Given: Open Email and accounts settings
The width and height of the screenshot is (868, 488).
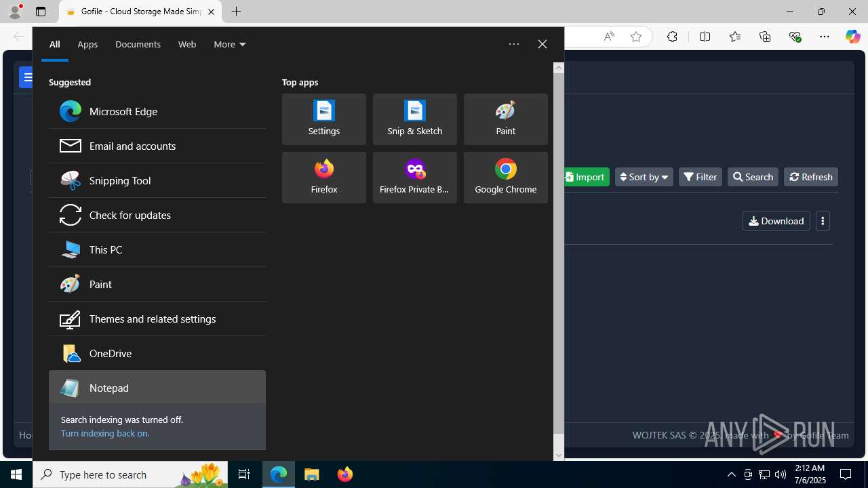Looking at the screenshot, I should [x=157, y=146].
